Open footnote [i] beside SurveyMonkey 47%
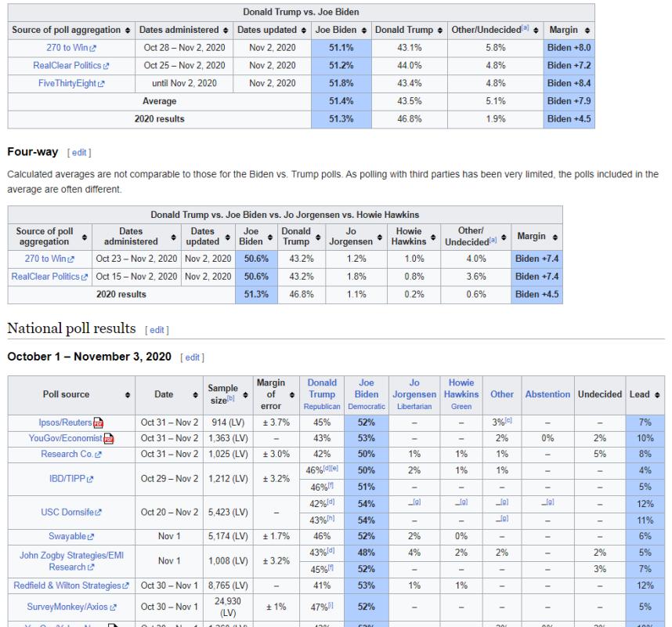The width and height of the screenshot is (672, 627). [331, 605]
